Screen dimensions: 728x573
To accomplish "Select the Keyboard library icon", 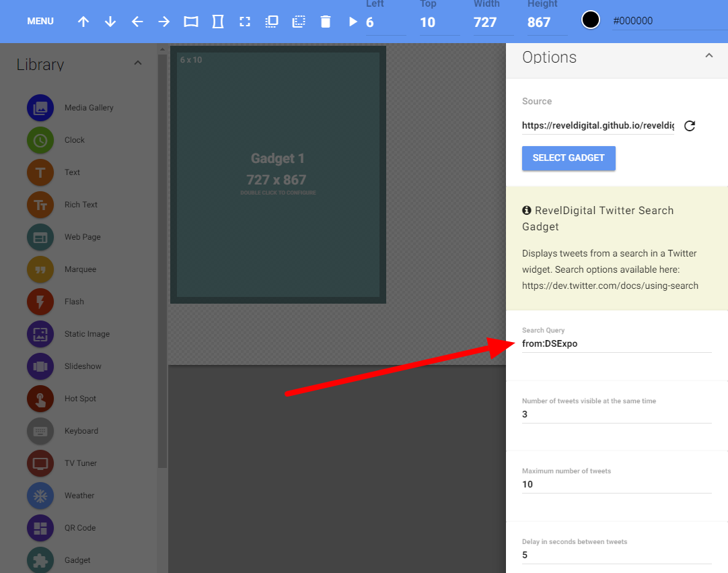I will point(40,431).
